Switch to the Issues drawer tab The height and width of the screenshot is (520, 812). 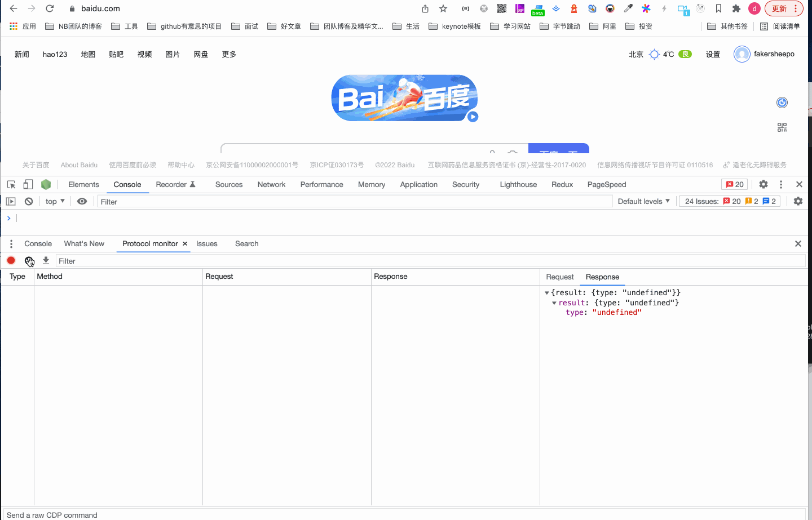click(206, 243)
